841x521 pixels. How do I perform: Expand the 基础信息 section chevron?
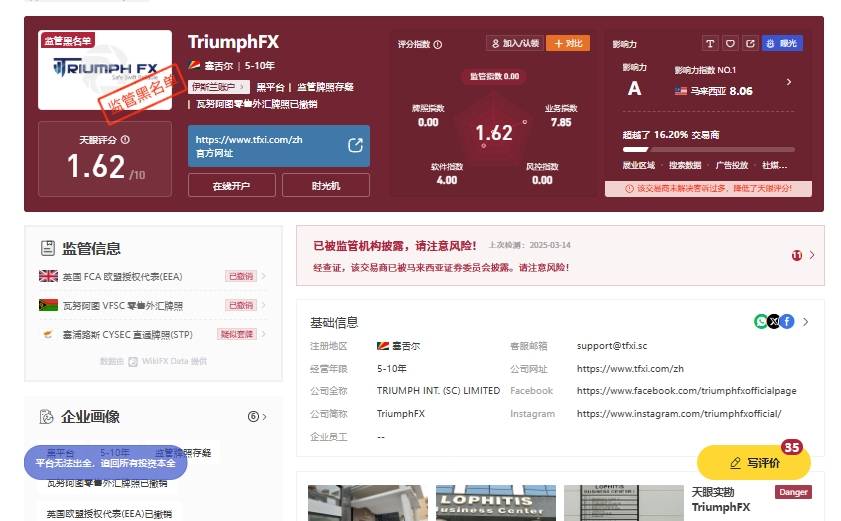(x=806, y=322)
